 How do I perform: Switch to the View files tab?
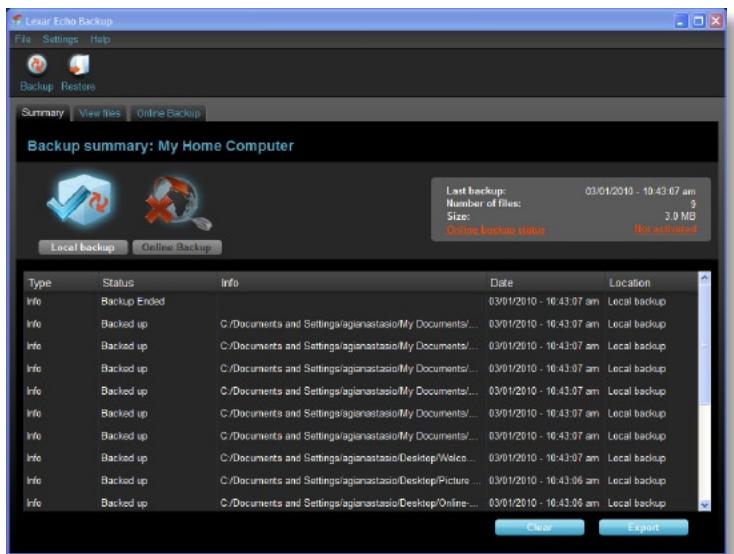(100, 113)
